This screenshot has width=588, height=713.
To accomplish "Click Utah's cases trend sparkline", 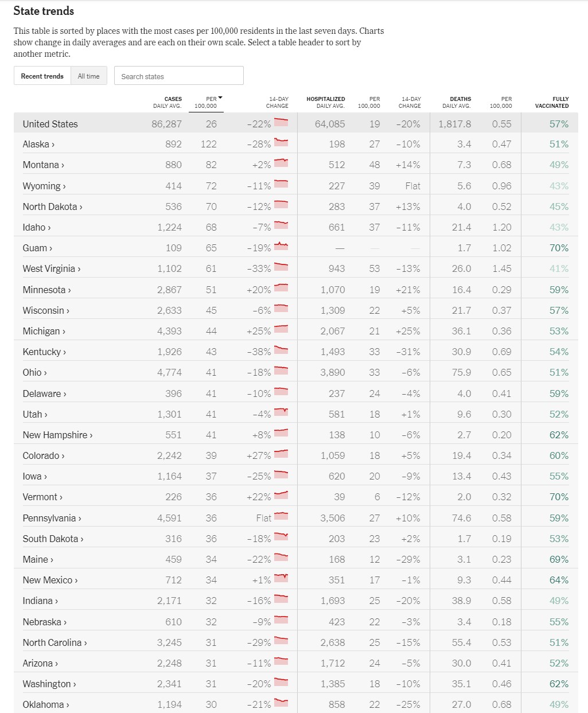I will point(281,412).
